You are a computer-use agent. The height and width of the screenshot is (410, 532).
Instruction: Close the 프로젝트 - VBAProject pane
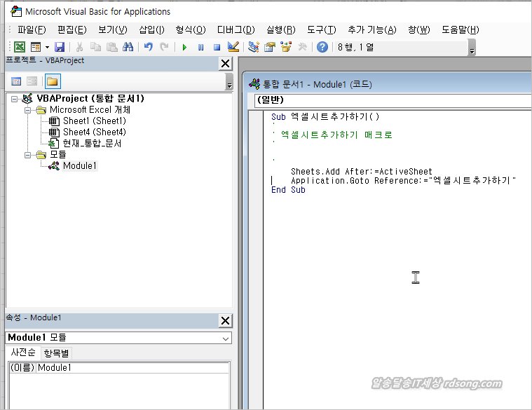[225, 64]
